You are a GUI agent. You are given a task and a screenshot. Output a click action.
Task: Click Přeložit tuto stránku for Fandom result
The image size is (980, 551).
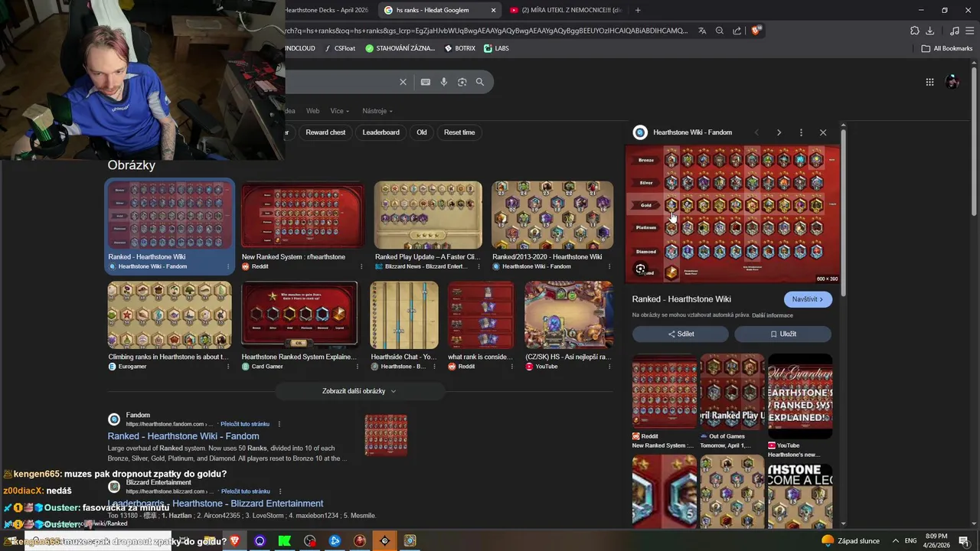pyautogui.click(x=245, y=424)
